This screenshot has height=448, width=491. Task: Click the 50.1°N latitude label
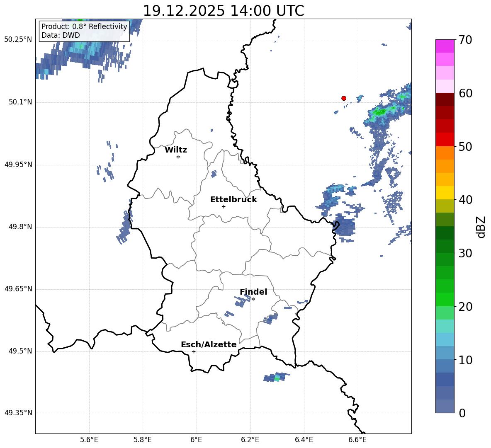[x=20, y=102]
